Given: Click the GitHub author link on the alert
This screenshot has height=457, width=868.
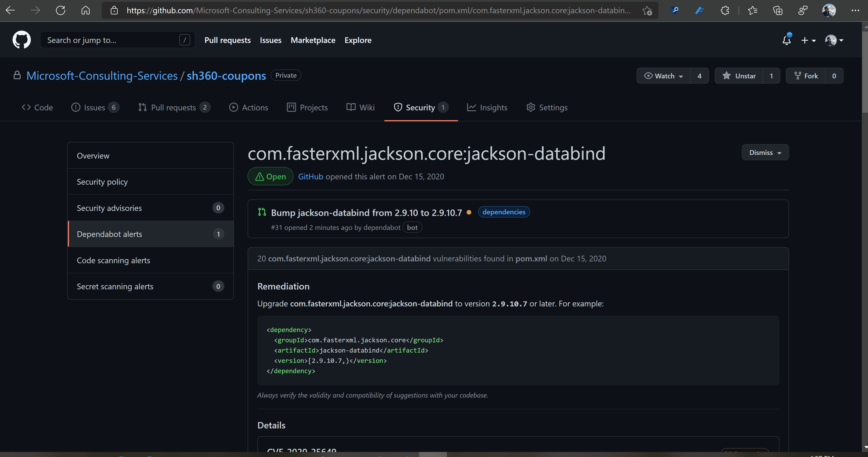Looking at the screenshot, I should point(310,177).
